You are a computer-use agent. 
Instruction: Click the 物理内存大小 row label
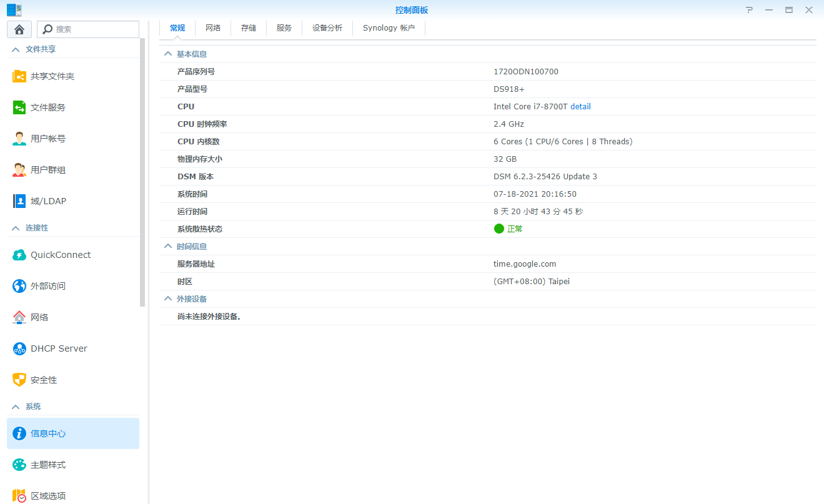click(x=200, y=159)
